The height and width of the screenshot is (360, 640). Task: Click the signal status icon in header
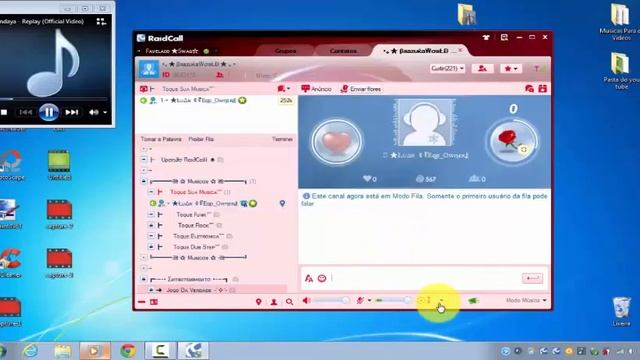(540, 69)
